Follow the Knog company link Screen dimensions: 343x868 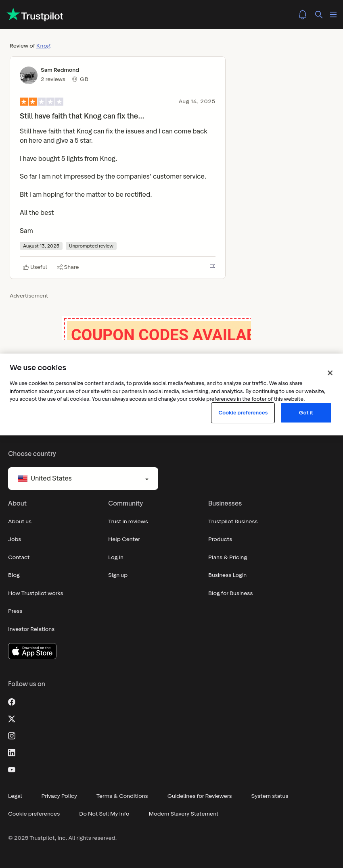(43, 46)
